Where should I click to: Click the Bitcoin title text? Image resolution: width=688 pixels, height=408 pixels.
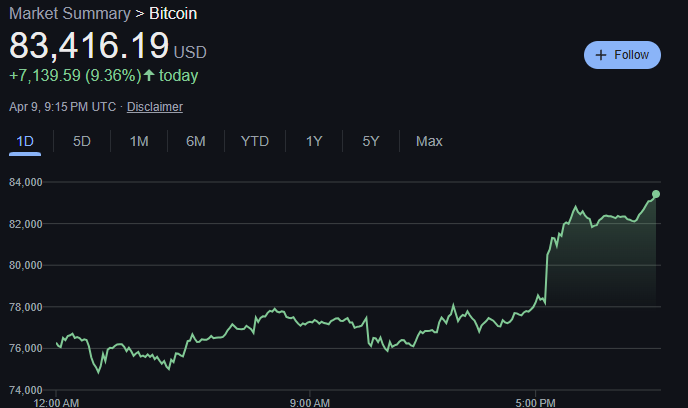(x=173, y=14)
